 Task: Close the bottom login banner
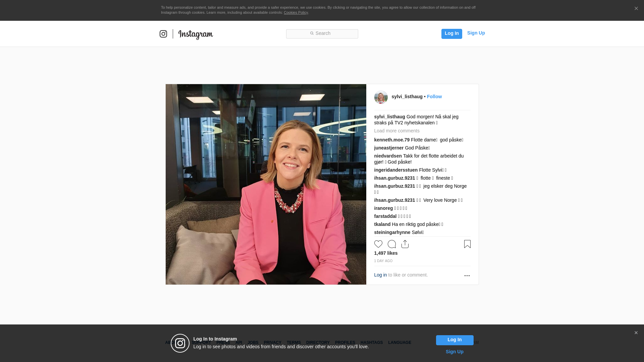636,333
